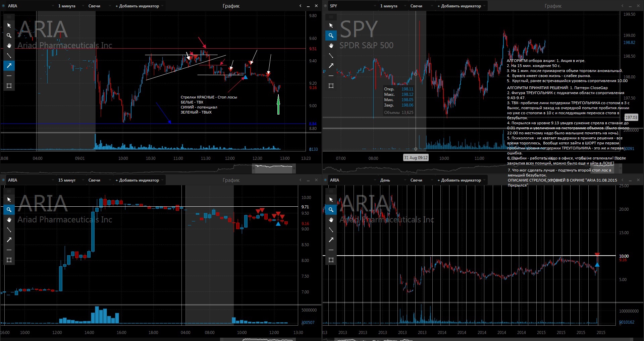644x341 pixels.
Task: Click 9.71 price level label in 15-minute chart
Action: coord(305,207)
